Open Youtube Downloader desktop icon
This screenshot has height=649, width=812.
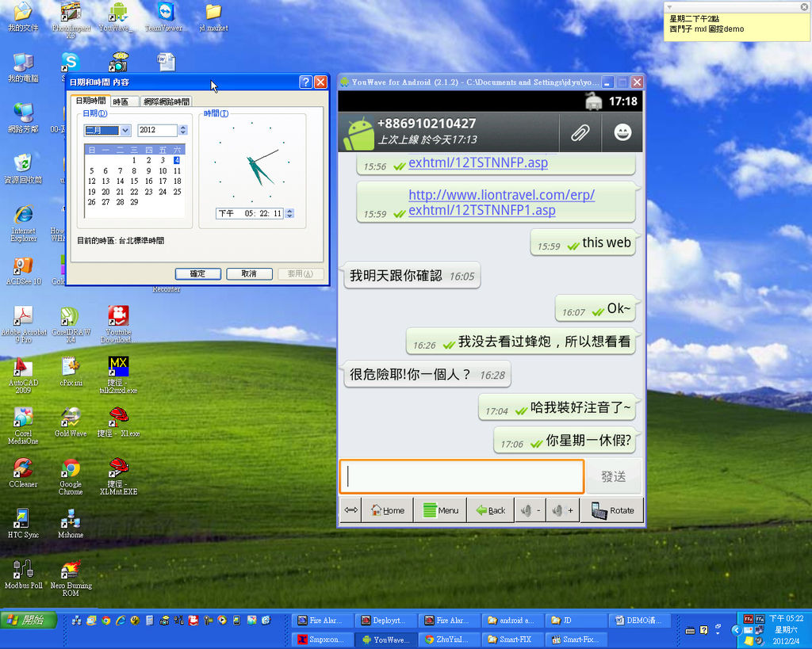point(118,325)
